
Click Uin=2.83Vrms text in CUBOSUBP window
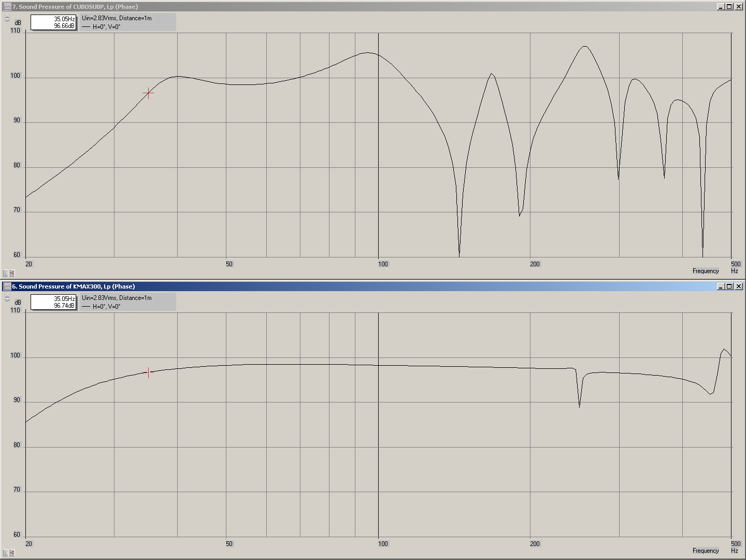(x=99, y=18)
